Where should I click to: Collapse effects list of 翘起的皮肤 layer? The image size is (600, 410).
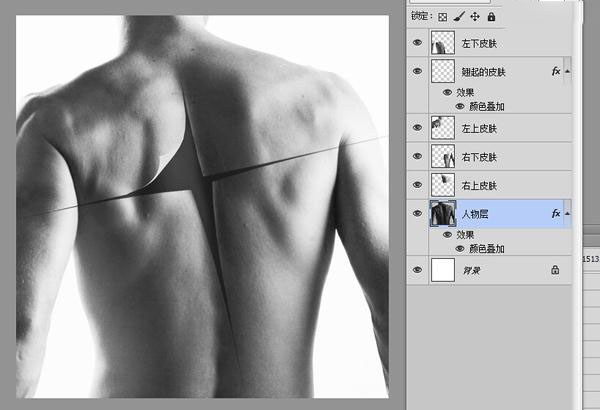click(x=568, y=72)
